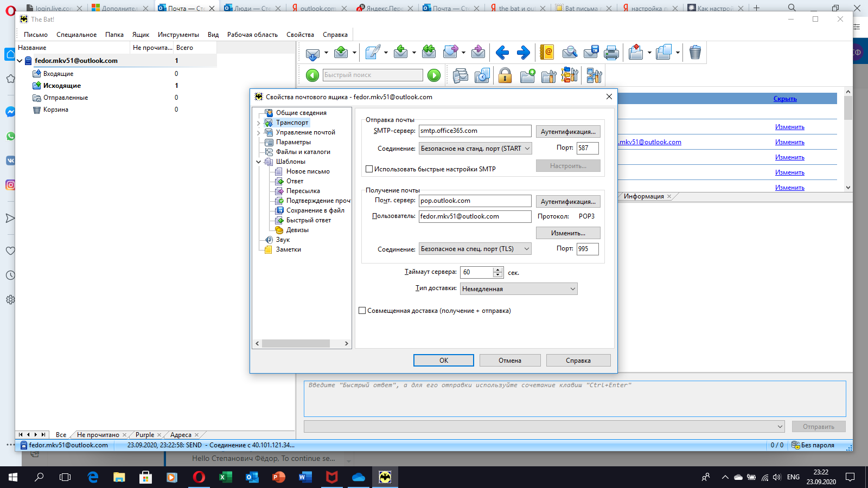Click the scheduler clock document icon

tap(482, 75)
